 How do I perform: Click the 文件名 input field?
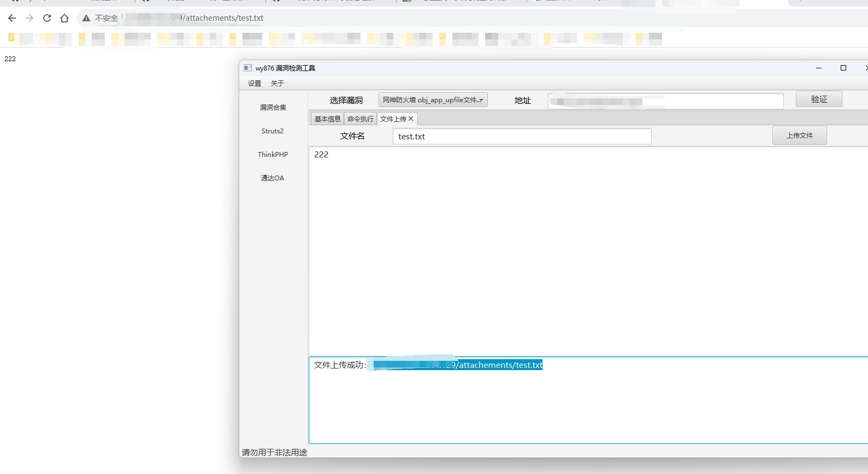[522, 137]
